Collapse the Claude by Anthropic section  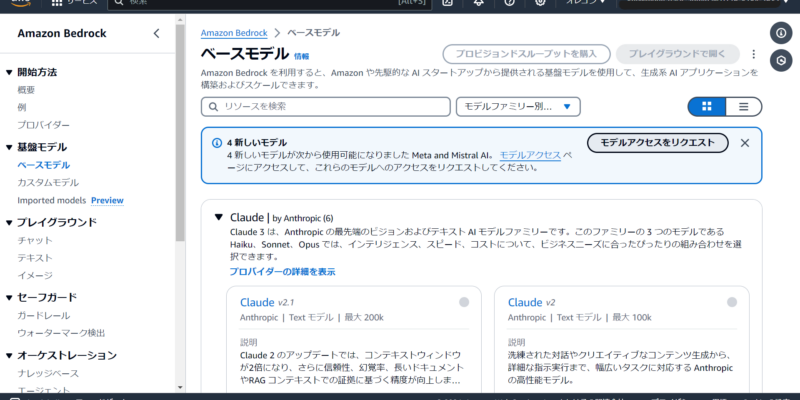click(x=218, y=217)
